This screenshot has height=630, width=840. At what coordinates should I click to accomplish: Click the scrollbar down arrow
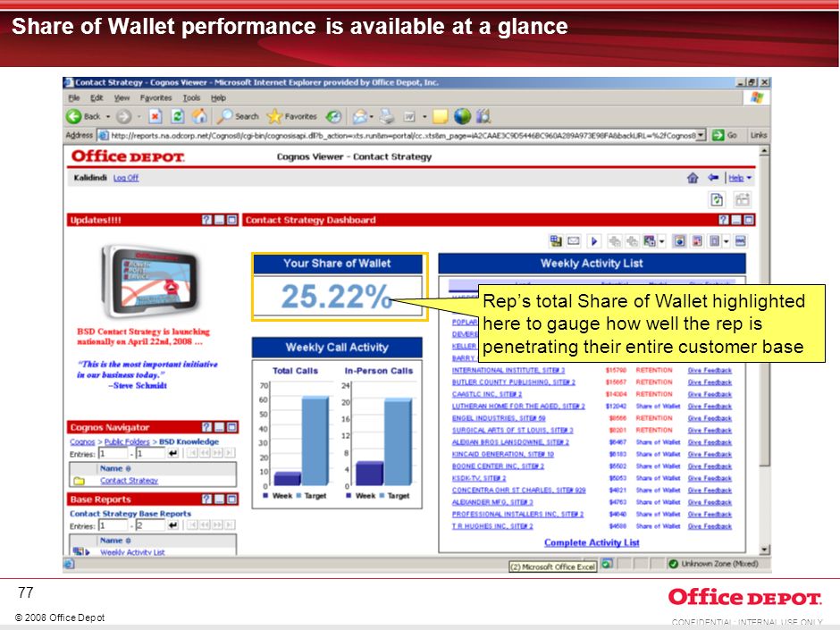tap(764, 550)
